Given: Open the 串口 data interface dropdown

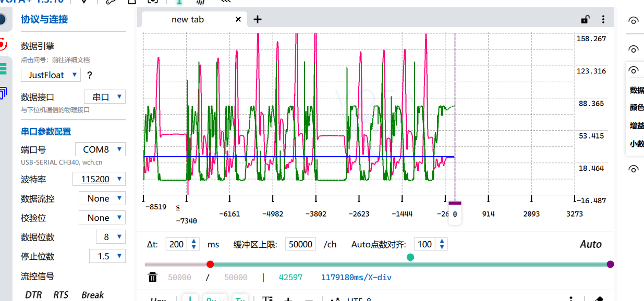Looking at the screenshot, I should (x=105, y=97).
